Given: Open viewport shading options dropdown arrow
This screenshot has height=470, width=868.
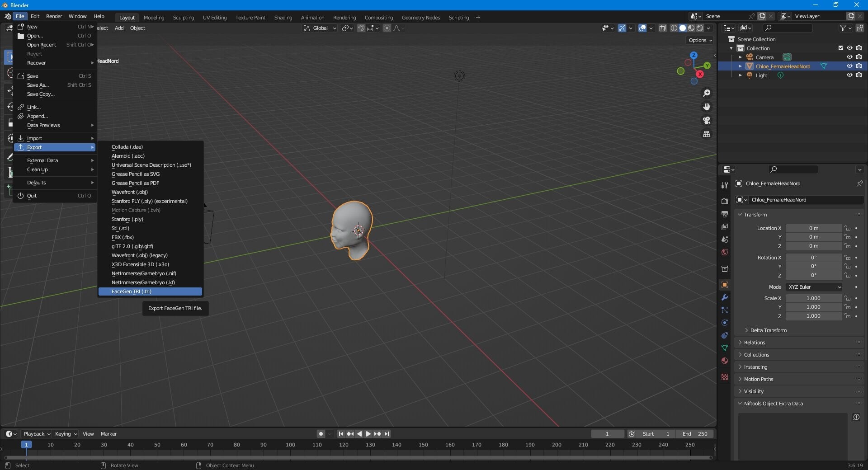Looking at the screenshot, I should click(708, 28).
